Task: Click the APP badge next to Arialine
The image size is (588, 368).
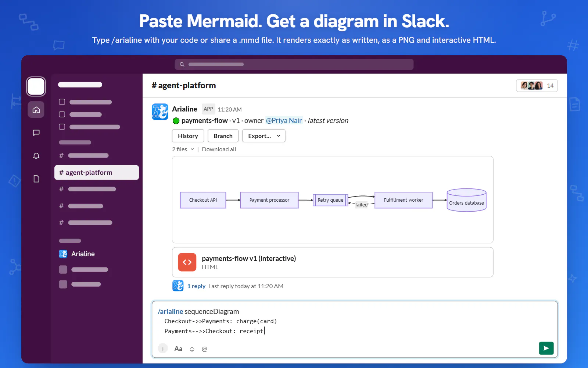Action: (208, 109)
